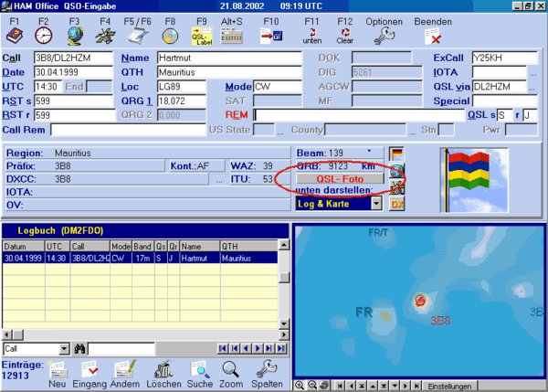Click the ellipsis button beside the DXCC row
This screenshot has height=392, width=548.
click(x=219, y=181)
